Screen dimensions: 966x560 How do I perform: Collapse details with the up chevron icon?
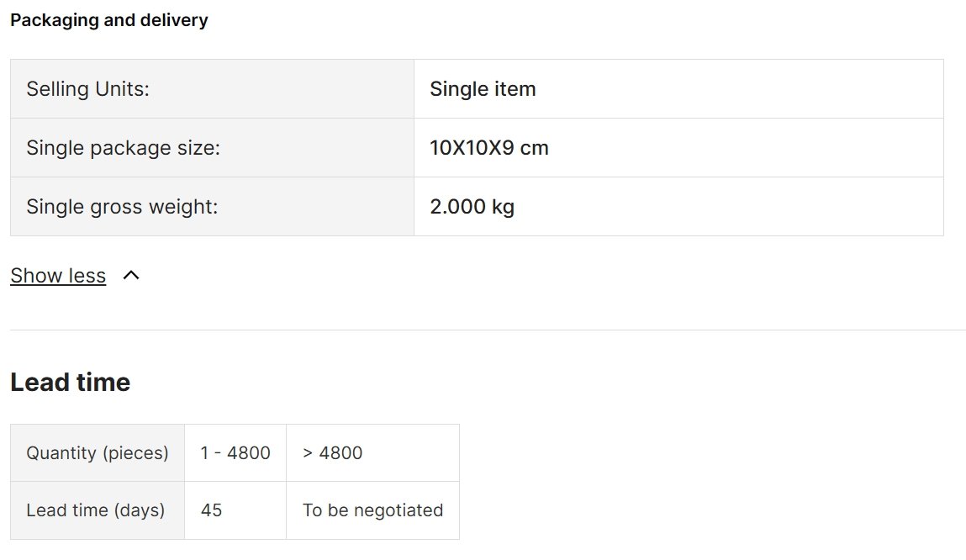point(131,276)
